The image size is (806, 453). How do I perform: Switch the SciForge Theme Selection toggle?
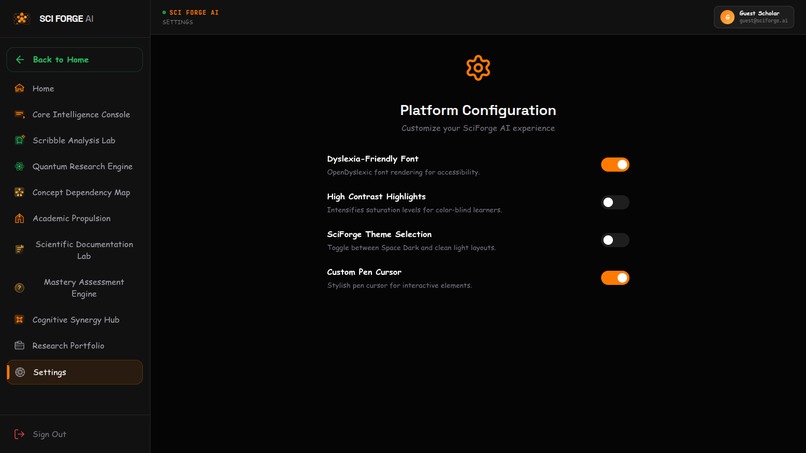click(615, 240)
